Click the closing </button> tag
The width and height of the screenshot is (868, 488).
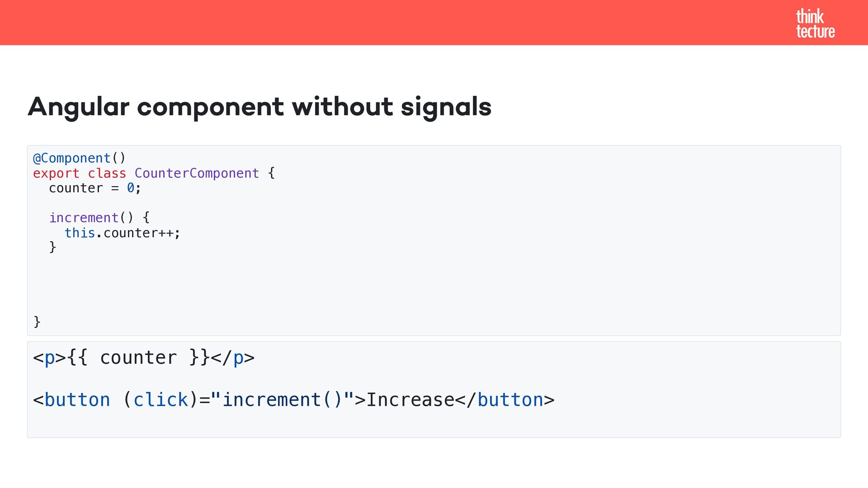(510, 400)
